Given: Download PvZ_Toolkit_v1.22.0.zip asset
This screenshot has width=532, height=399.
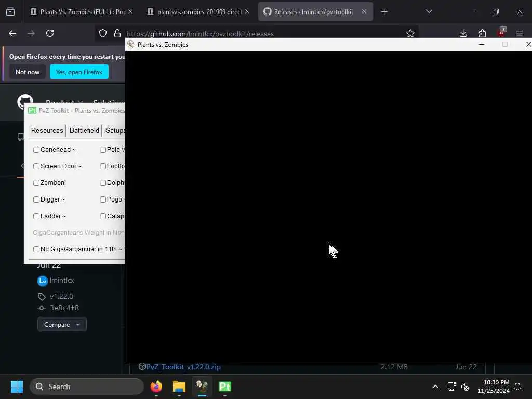Looking at the screenshot, I should pyautogui.click(x=183, y=367).
